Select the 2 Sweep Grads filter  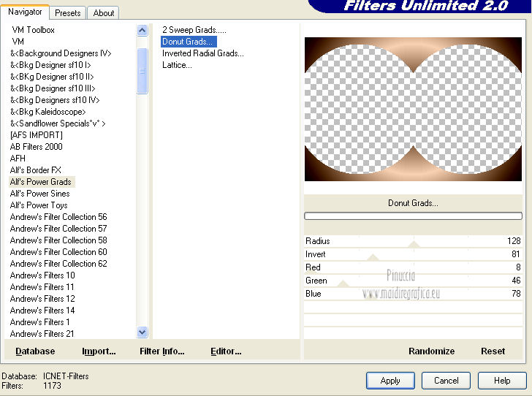(x=194, y=30)
